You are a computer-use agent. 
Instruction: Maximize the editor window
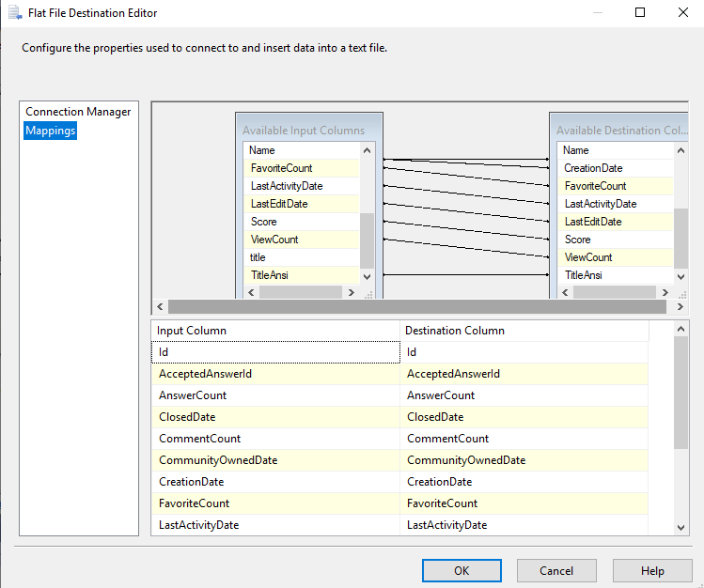tap(640, 13)
